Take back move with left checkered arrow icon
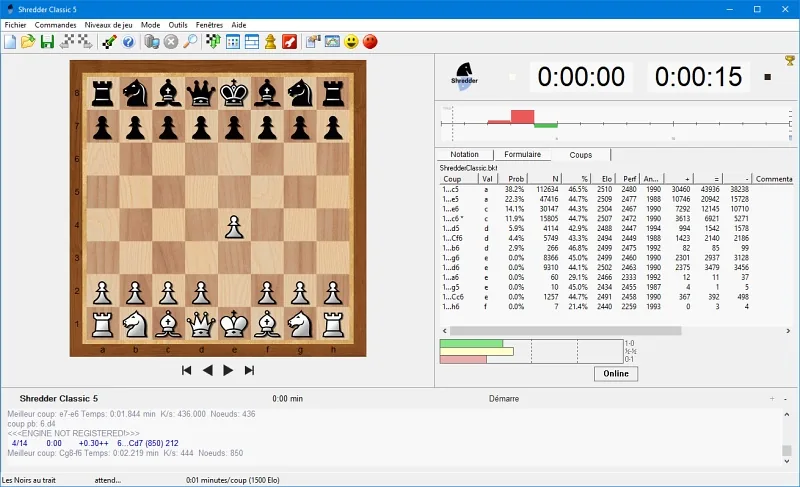Screen dimensions: 800x487 point(67,42)
